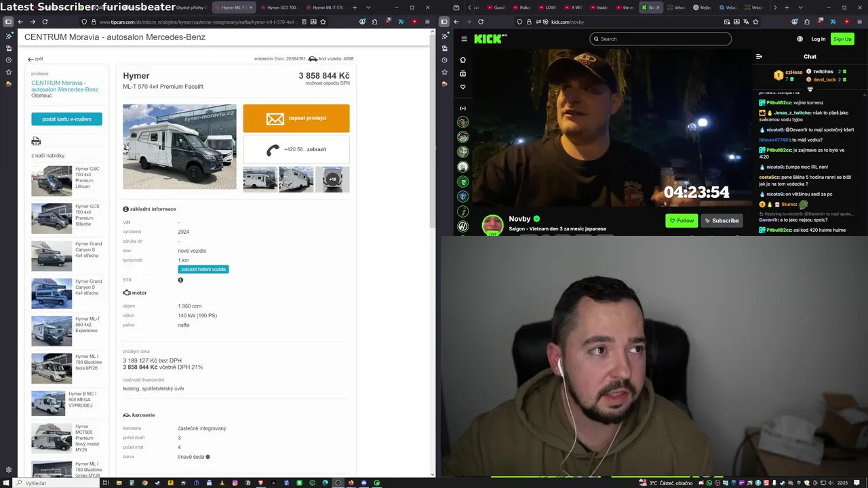868x488 pixels.
Task: Click 'zobrazit historii vozidla' button
Action: (203, 269)
